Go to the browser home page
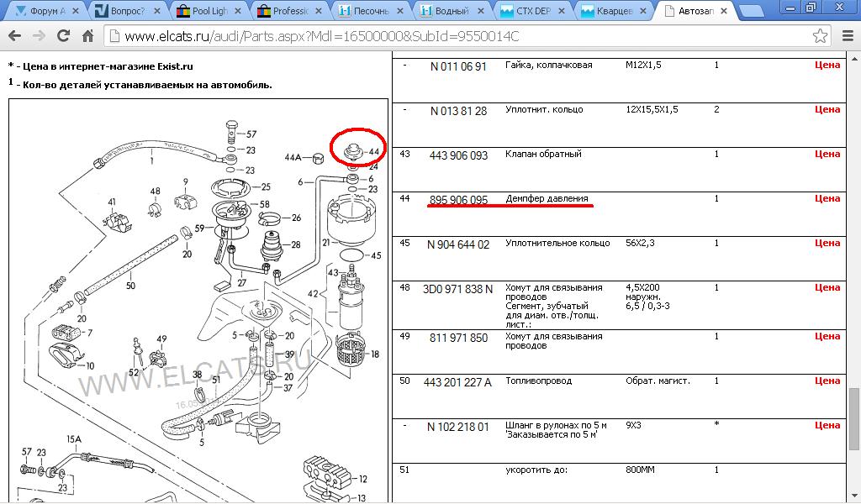 pyautogui.click(x=87, y=37)
